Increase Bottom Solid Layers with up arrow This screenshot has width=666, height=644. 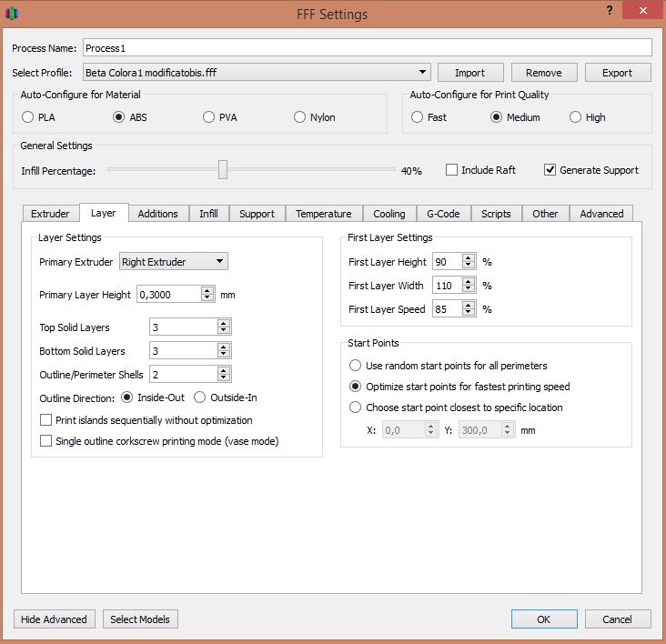224,347
